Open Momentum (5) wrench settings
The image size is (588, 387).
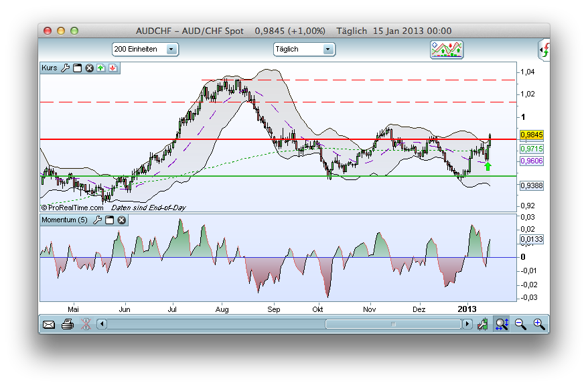click(97, 220)
